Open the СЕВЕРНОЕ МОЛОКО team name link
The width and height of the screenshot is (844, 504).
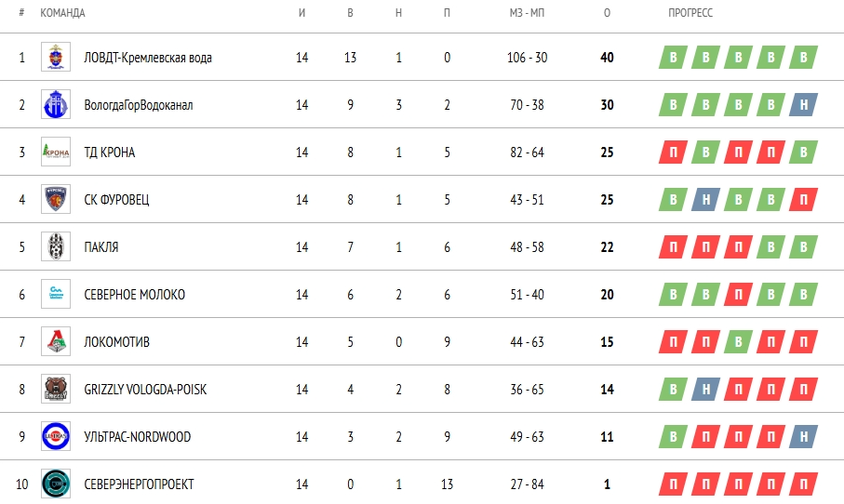(x=134, y=295)
